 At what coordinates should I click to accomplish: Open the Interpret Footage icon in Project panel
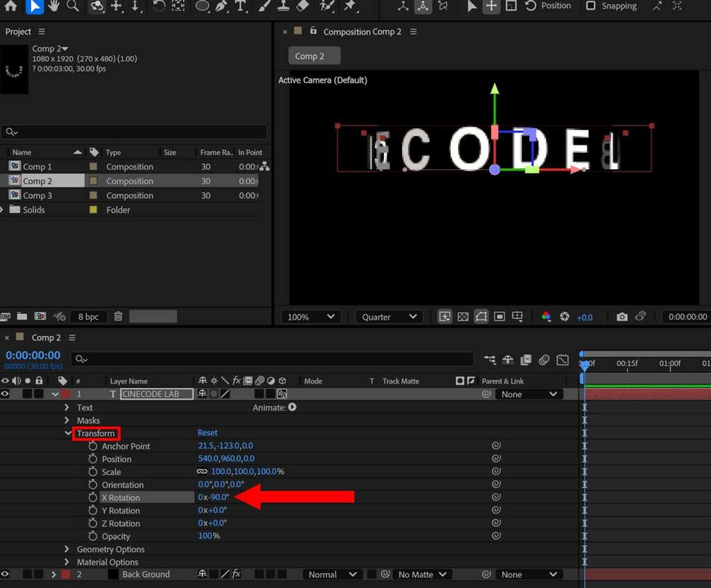[x=6, y=316]
